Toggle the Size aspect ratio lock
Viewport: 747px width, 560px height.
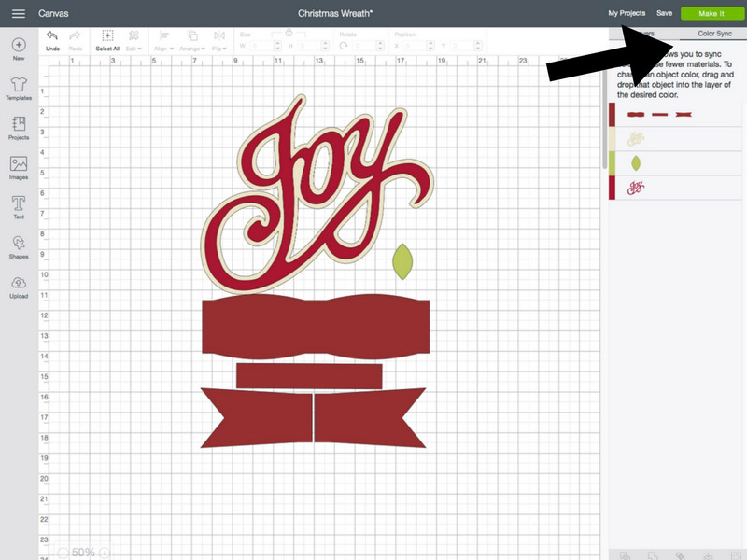click(289, 33)
